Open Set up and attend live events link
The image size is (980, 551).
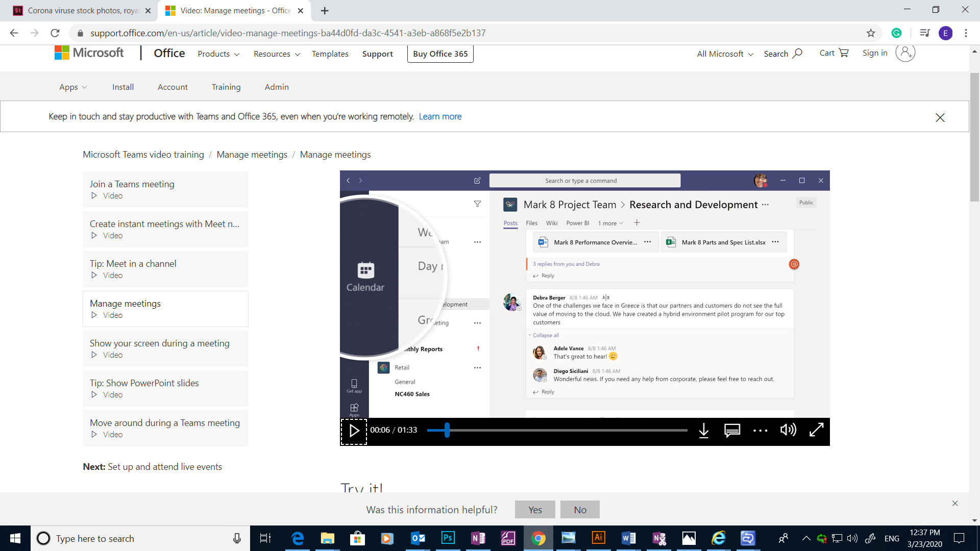[164, 467]
